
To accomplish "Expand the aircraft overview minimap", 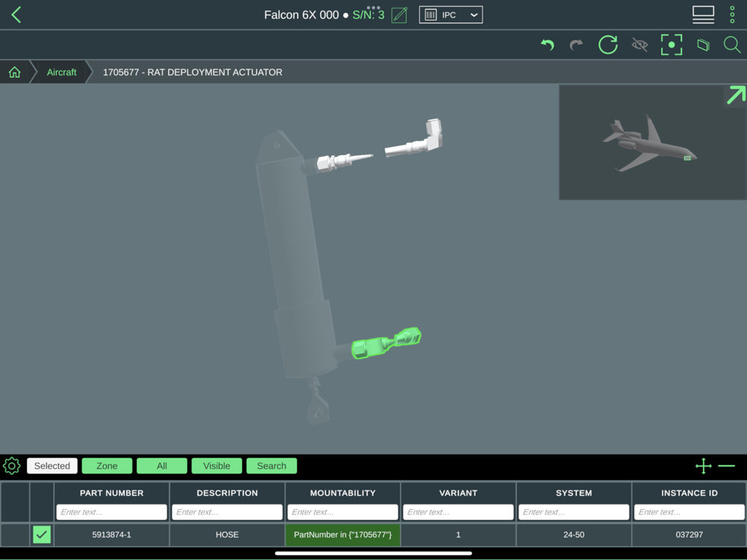I will click(736, 96).
